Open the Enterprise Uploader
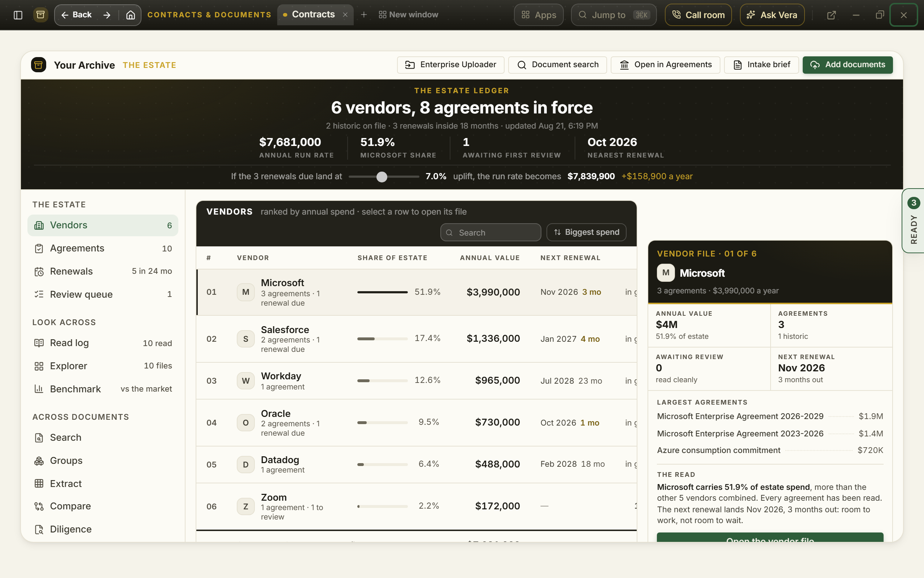 tap(450, 65)
